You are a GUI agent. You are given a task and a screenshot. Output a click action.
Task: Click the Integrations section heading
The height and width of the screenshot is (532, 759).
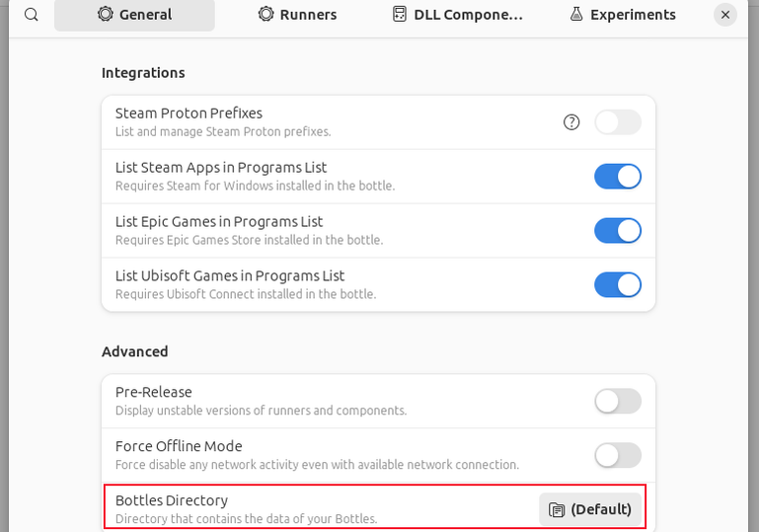tap(143, 73)
